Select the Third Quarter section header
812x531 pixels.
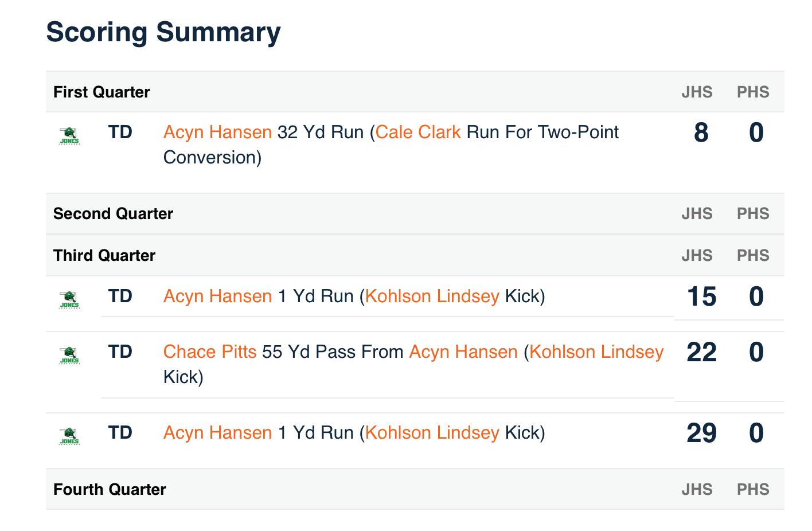pyautogui.click(x=104, y=256)
